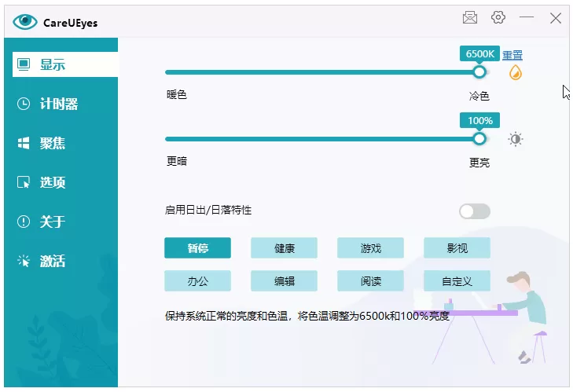This screenshot has width=573, height=392.
Task: Click the 更亮 brighter label
Action: (x=479, y=163)
